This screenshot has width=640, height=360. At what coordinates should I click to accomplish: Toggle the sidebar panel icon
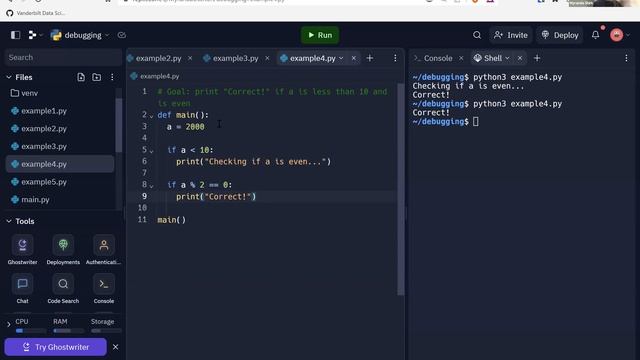pos(16,35)
